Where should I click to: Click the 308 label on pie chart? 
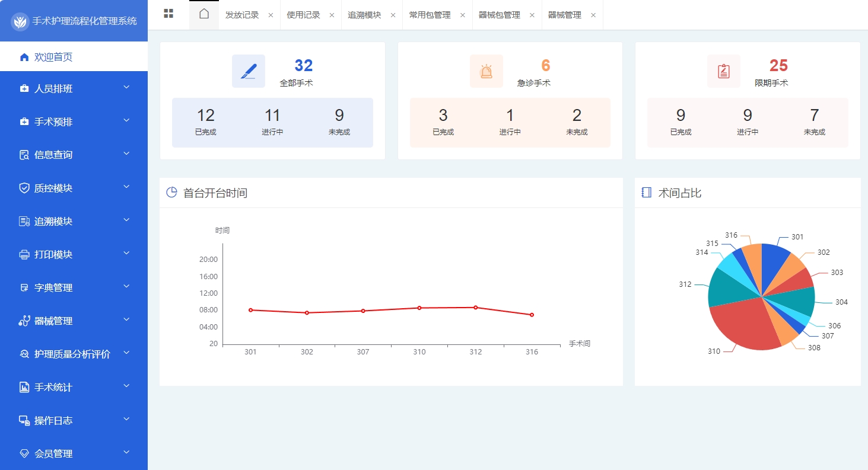(814, 348)
